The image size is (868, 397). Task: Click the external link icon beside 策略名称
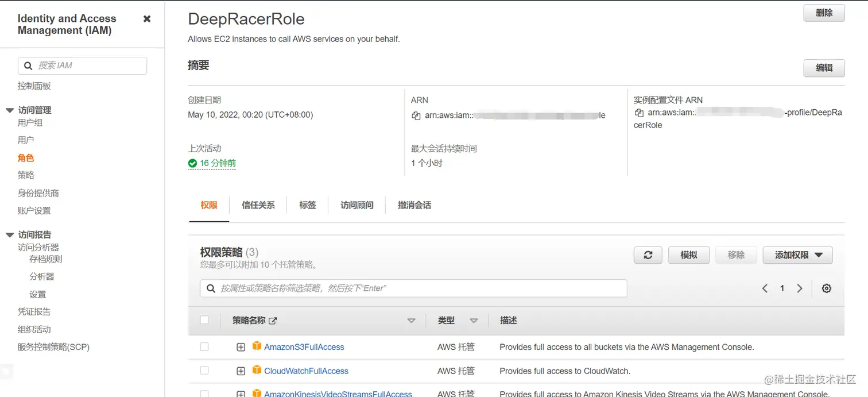coord(273,321)
